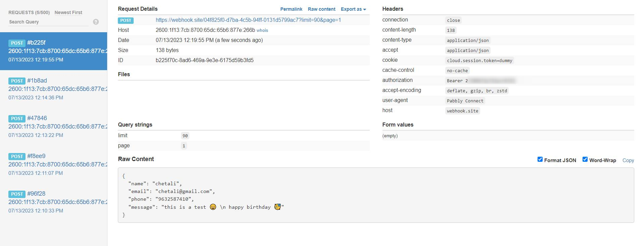Focus the Search Query input field
The image size is (644, 246).
[x=48, y=22]
